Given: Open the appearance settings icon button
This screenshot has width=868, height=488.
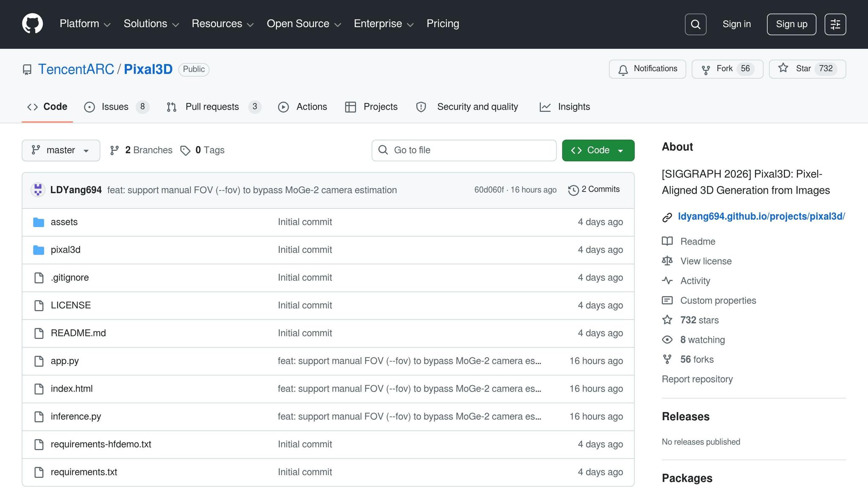Looking at the screenshot, I should pyautogui.click(x=835, y=24).
